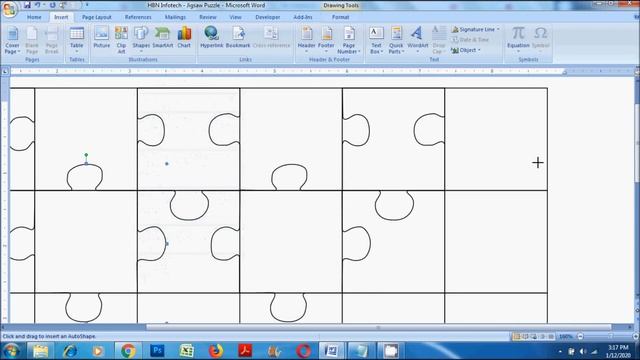Open Adobe Reader from taskbar
This screenshot has height=360, width=640.
[245, 351]
